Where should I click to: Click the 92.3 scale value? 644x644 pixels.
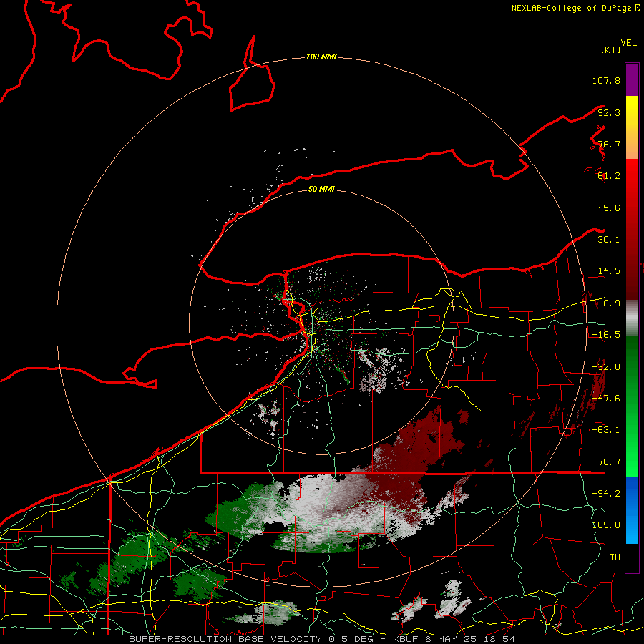tap(609, 112)
